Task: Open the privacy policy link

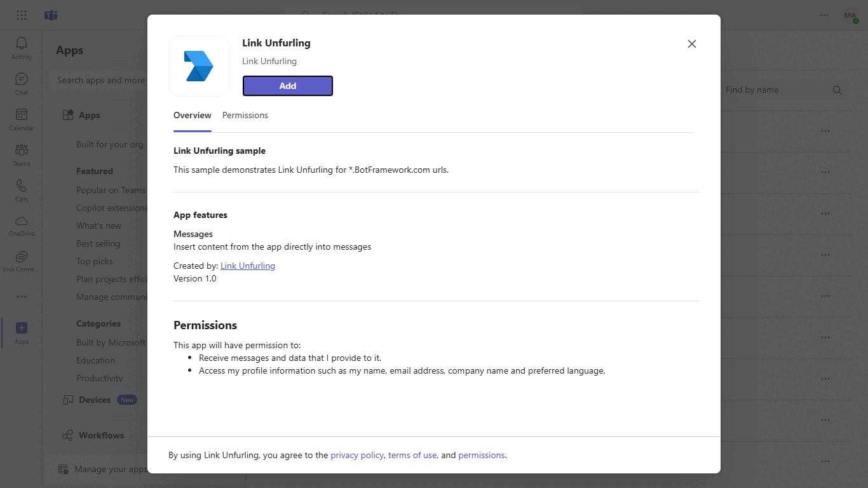Action: coord(357,455)
